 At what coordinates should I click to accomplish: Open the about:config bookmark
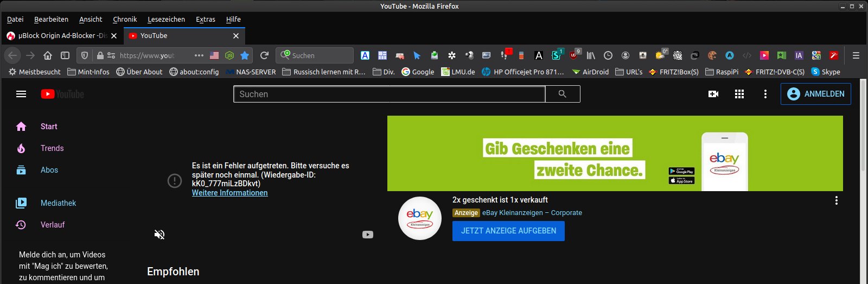tap(194, 72)
